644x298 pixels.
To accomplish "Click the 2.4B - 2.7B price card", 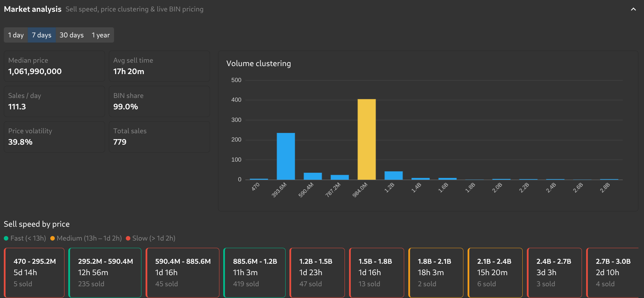I will point(555,273).
